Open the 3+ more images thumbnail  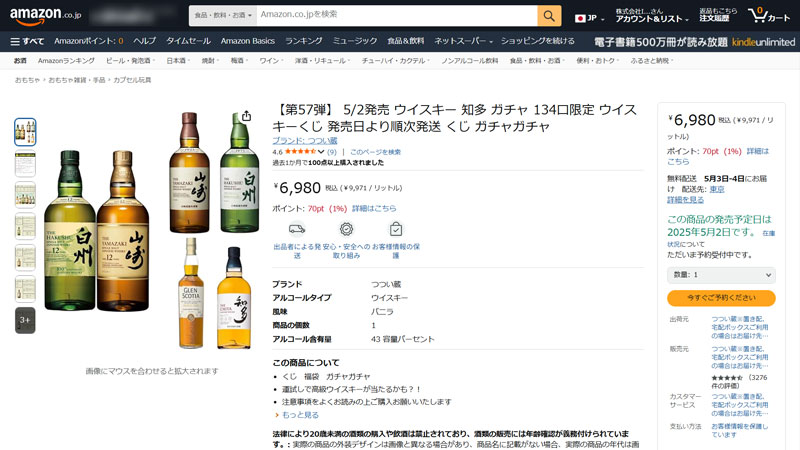(x=25, y=320)
